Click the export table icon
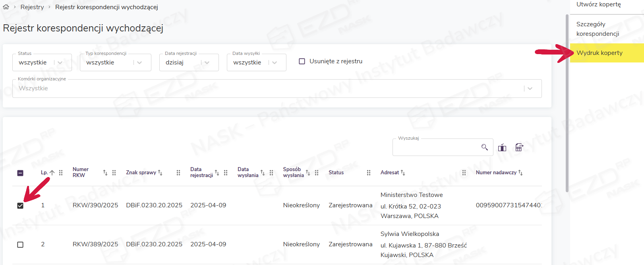This screenshot has width=644, height=265. pyautogui.click(x=519, y=148)
